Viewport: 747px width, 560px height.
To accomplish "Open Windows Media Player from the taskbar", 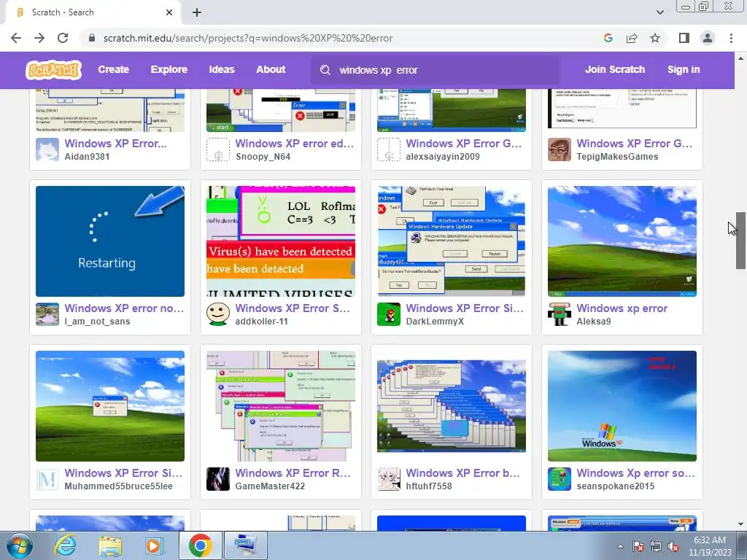I will (x=154, y=545).
